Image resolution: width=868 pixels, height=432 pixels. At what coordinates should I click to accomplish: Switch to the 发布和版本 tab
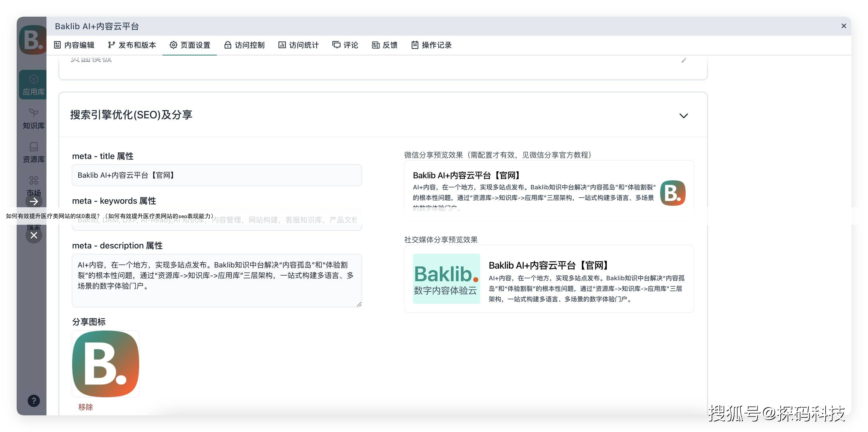pyautogui.click(x=132, y=45)
